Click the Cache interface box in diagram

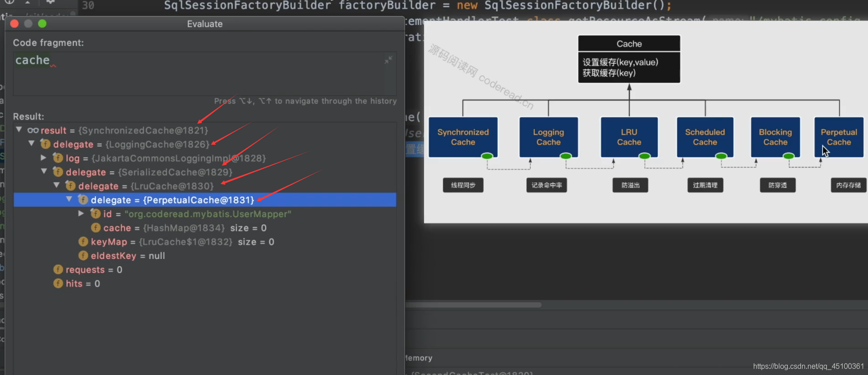coord(629,59)
